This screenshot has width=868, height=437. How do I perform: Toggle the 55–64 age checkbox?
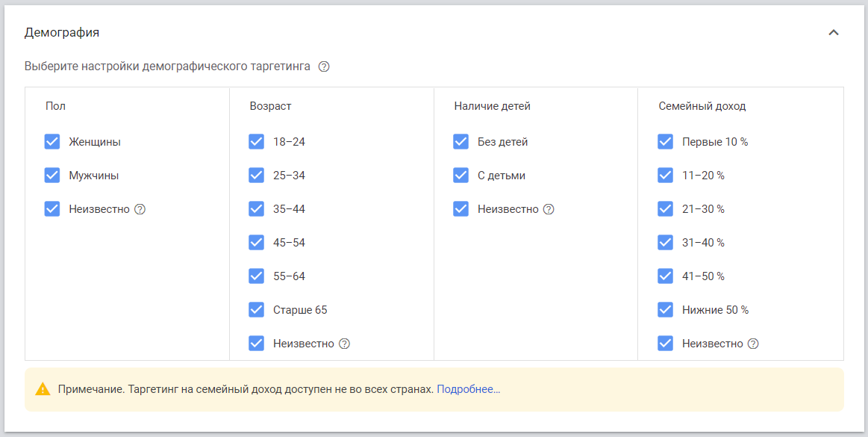257,276
